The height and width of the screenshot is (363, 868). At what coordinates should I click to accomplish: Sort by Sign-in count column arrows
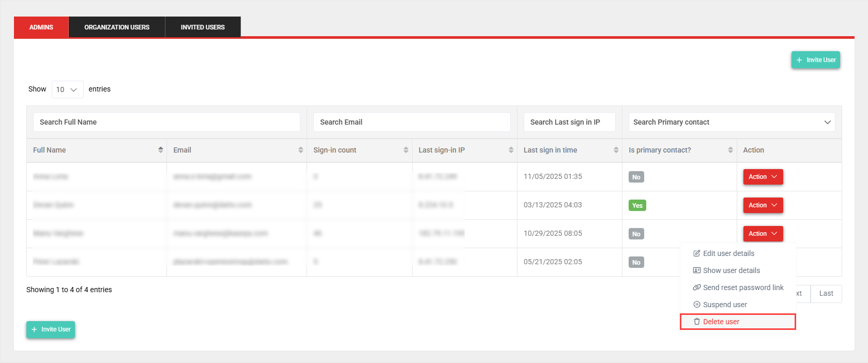point(406,150)
